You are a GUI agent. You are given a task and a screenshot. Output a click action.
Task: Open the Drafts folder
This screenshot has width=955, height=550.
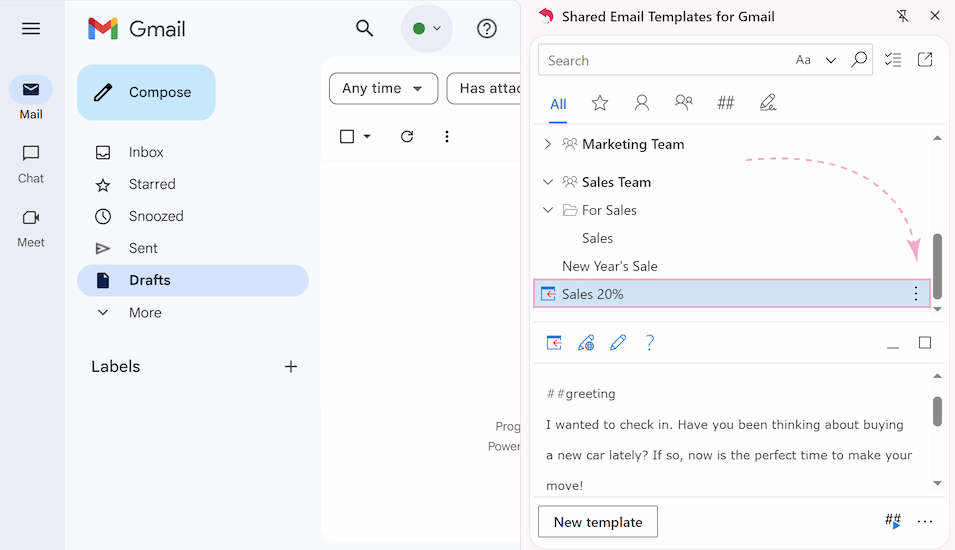150,280
